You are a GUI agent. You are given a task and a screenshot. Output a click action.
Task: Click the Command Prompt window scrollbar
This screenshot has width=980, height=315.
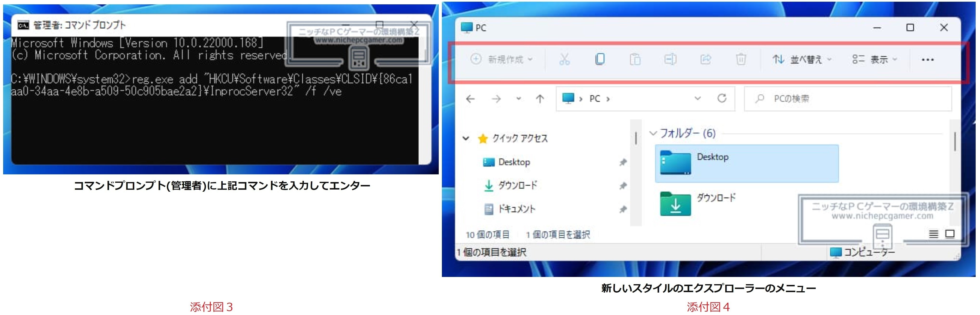[425, 101]
